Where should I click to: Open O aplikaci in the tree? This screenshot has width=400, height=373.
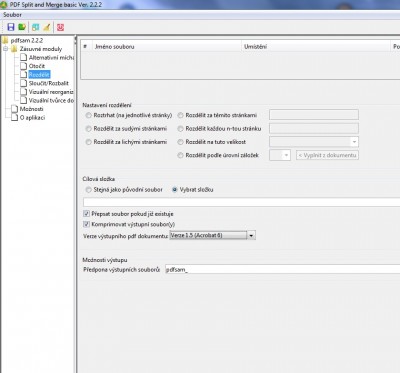tap(32, 117)
